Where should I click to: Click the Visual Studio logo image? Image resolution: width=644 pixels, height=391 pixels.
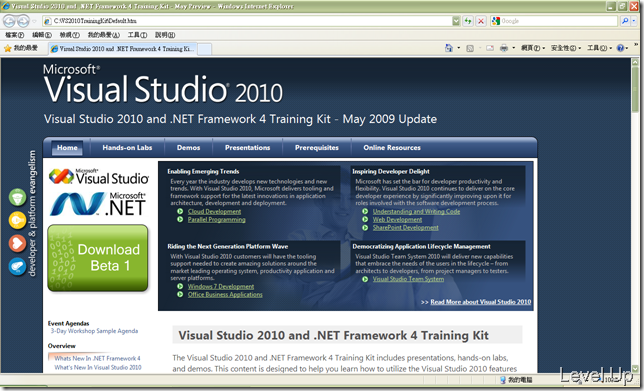pyautogui.click(x=99, y=177)
